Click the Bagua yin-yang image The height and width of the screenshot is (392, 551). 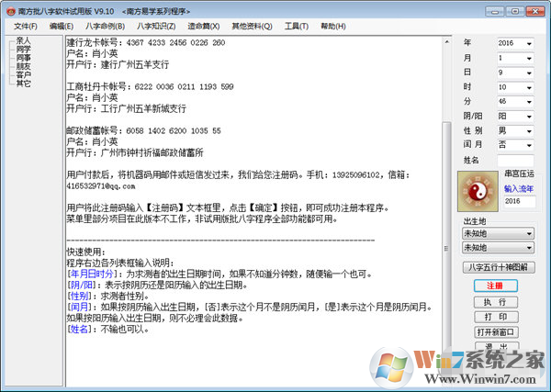pyautogui.click(x=478, y=192)
